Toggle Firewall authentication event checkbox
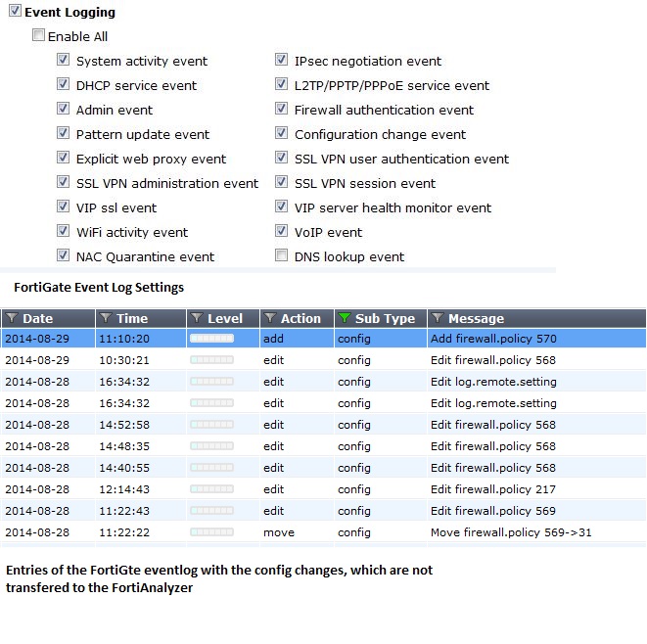Image resolution: width=647 pixels, height=644 pixels. click(x=282, y=109)
